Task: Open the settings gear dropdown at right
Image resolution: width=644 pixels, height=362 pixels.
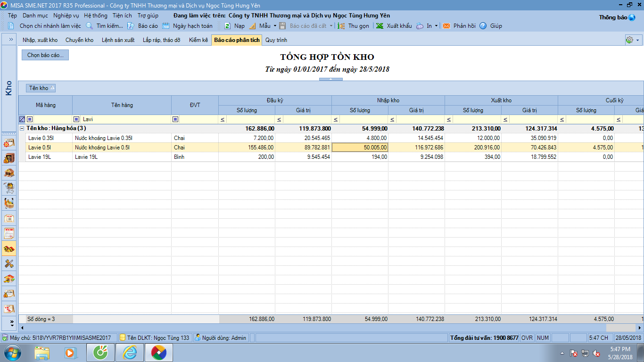Action: (x=633, y=40)
